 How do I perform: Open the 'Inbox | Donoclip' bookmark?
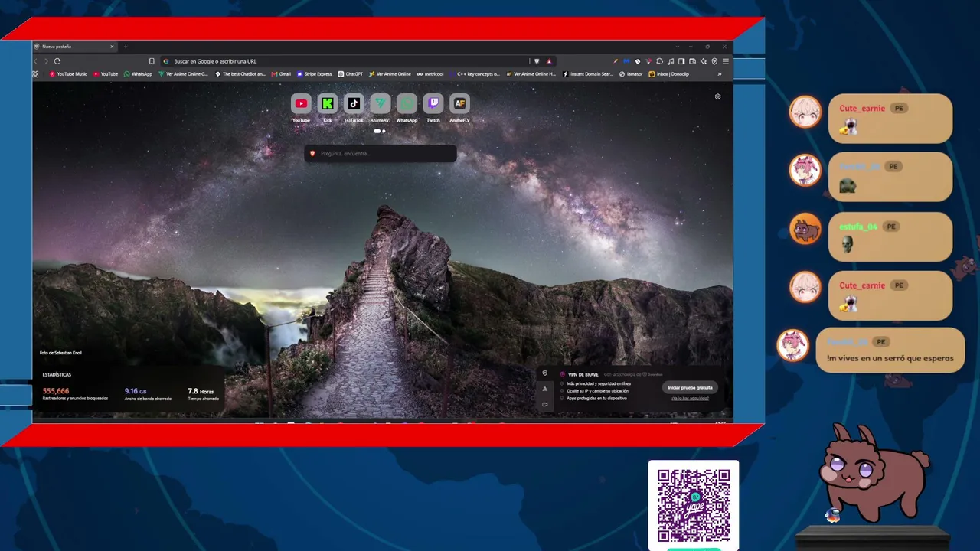[669, 74]
